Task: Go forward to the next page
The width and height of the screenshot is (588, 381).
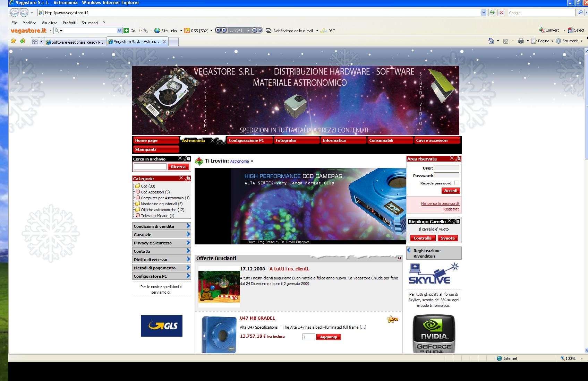Action: pos(24,13)
